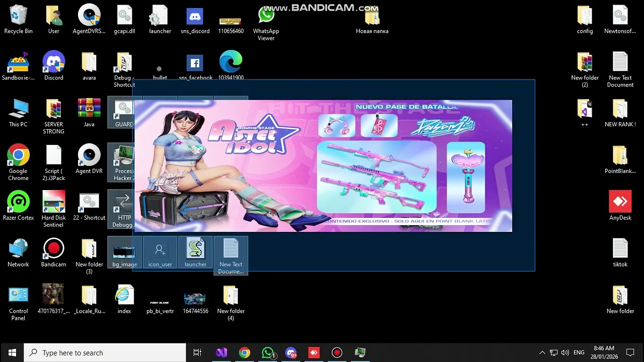Select the icon_user image file
The width and height of the screenshot is (644, 362).
(160, 253)
